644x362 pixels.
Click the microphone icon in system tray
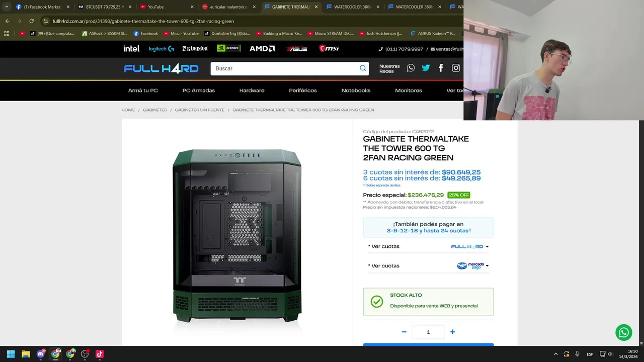coord(577,354)
